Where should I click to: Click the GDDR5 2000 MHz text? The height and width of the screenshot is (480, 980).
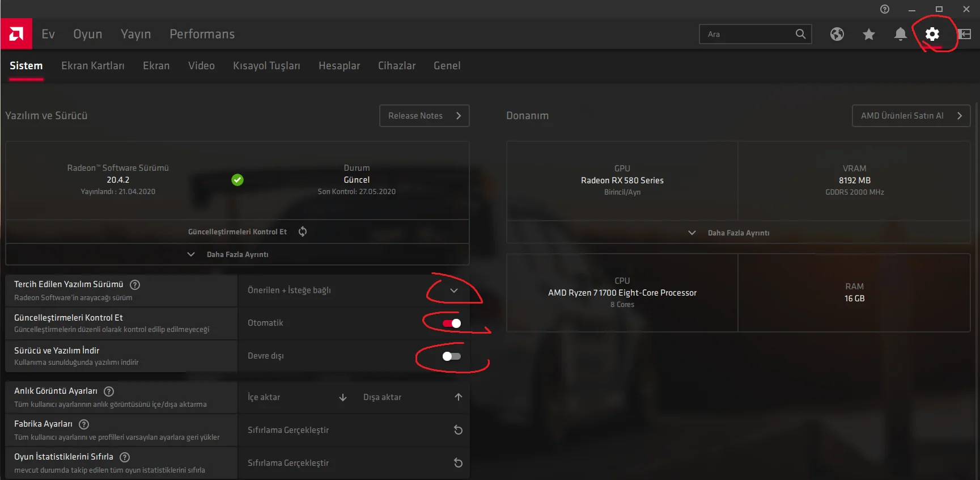tap(855, 192)
